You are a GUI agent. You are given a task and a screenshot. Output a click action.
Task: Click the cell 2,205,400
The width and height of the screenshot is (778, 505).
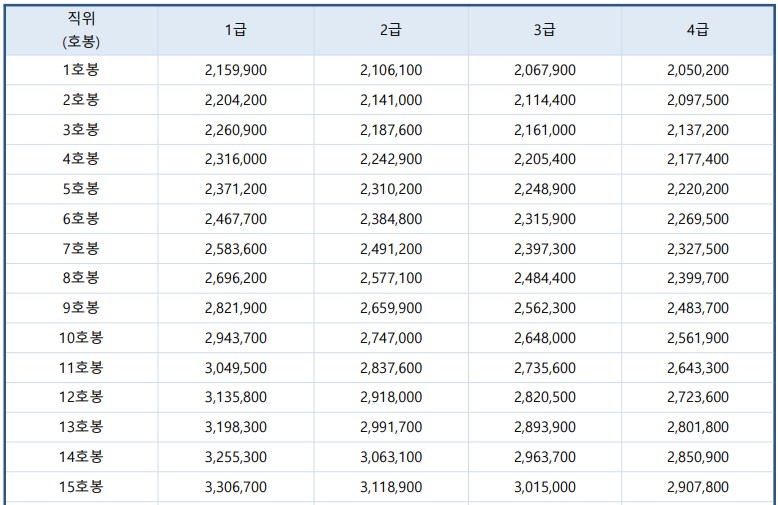[545, 159]
